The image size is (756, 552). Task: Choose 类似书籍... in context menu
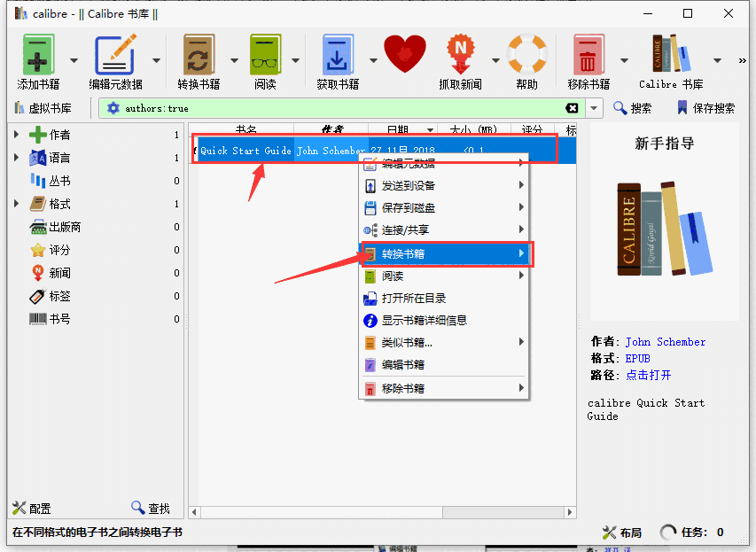[444, 342]
